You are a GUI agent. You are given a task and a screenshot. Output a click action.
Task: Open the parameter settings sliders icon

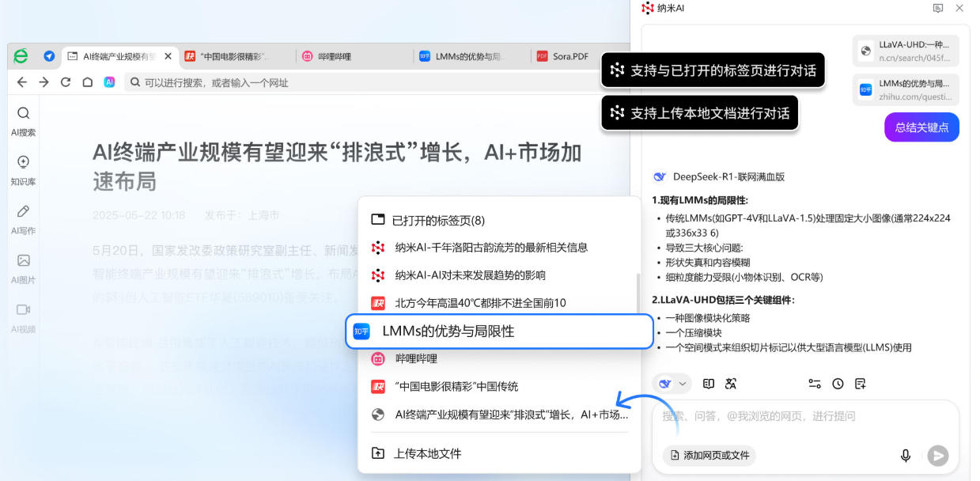[815, 384]
